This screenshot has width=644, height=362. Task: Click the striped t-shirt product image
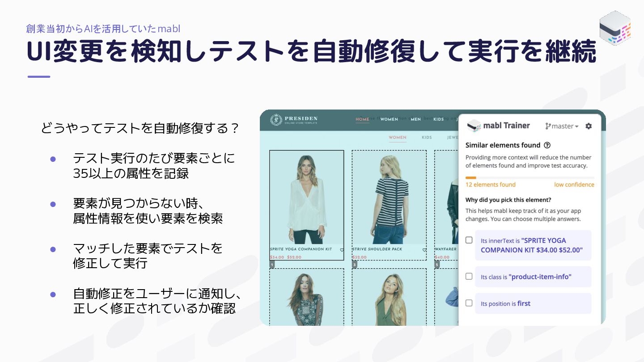[x=389, y=199]
